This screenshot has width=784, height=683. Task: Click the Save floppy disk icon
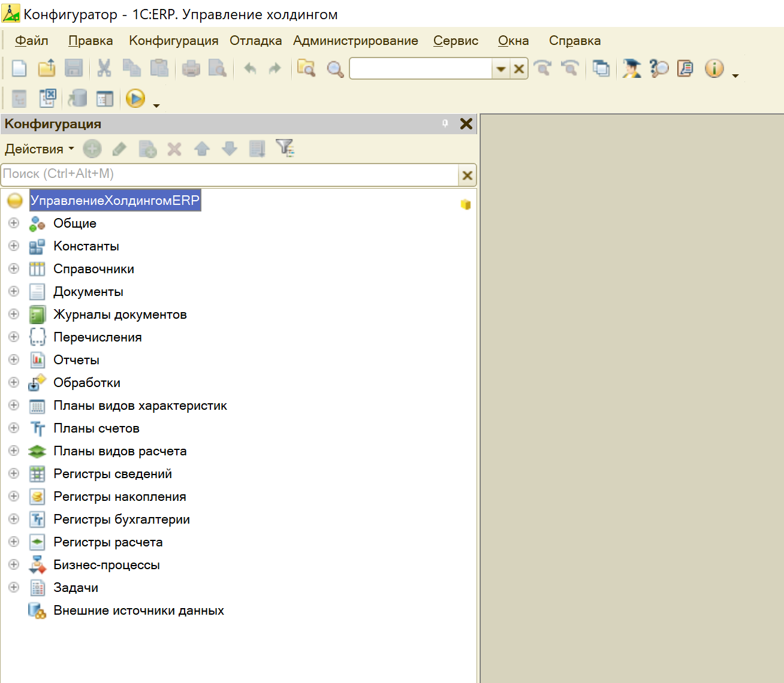tap(74, 68)
